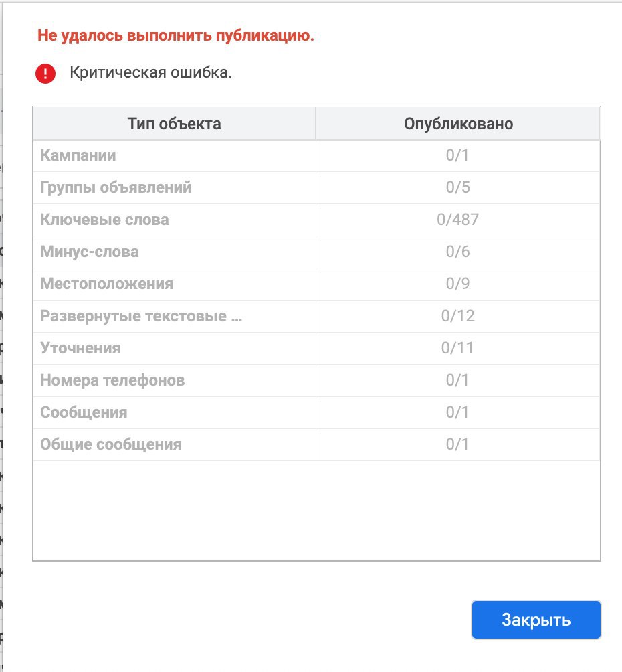The image size is (622, 672).
Task: Select the Сообщения row
Action: pos(316,413)
